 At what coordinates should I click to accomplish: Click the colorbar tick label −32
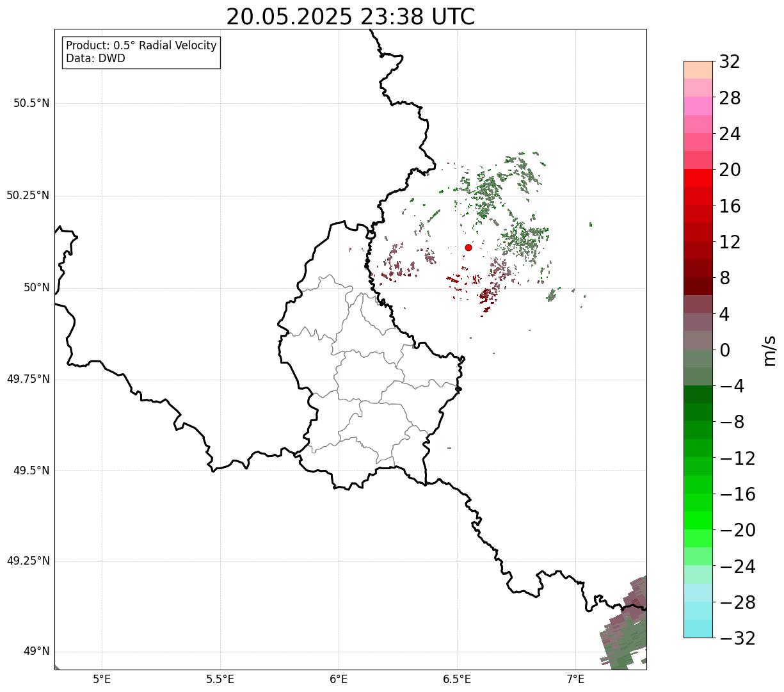coord(737,638)
